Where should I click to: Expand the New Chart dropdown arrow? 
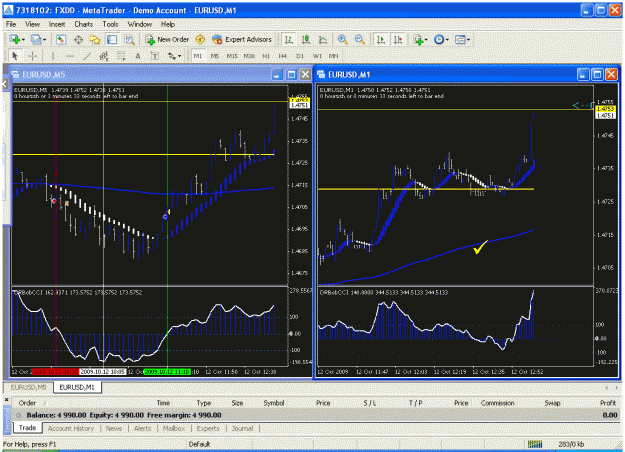pyautogui.click(x=23, y=40)
